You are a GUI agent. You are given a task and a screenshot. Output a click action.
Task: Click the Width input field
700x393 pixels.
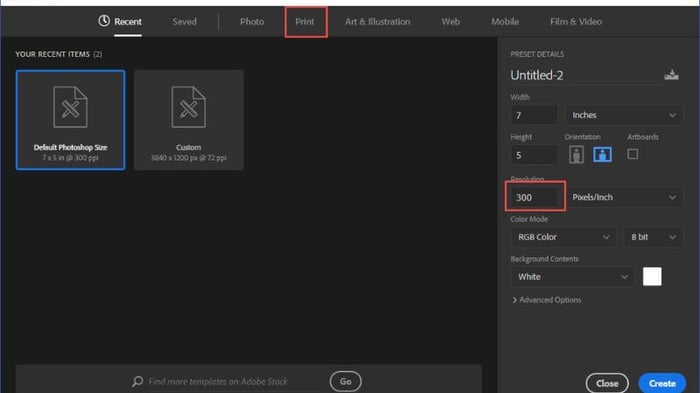534,115
